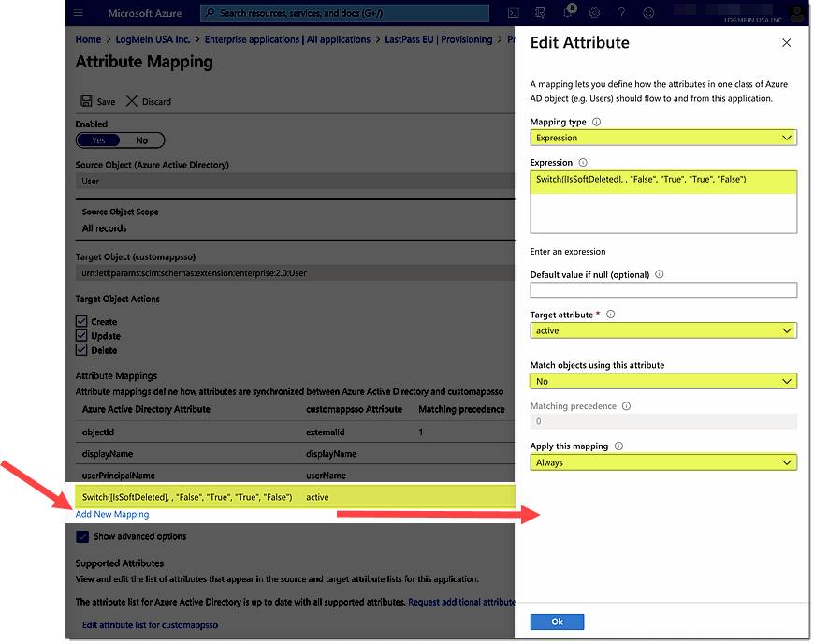This screenshot has width=814, height=644.
Task: Show info tooltip for Apply this mapping
Action: 618,446
